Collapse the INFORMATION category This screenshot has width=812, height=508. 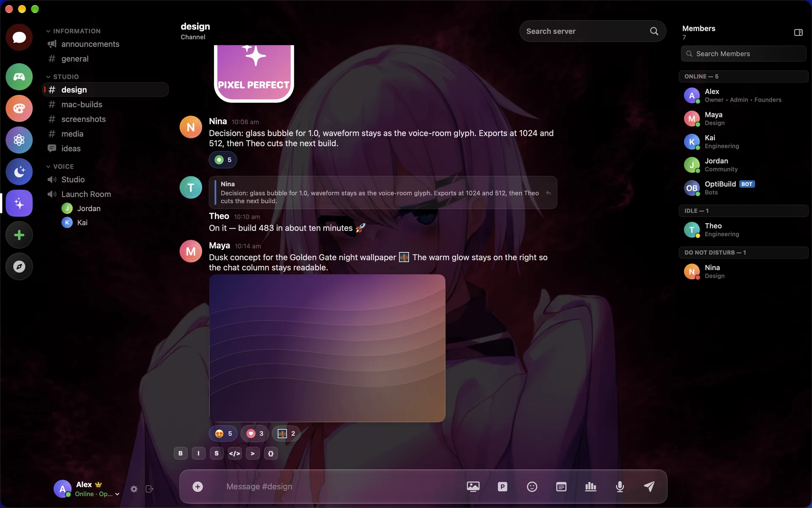point(73,31)
